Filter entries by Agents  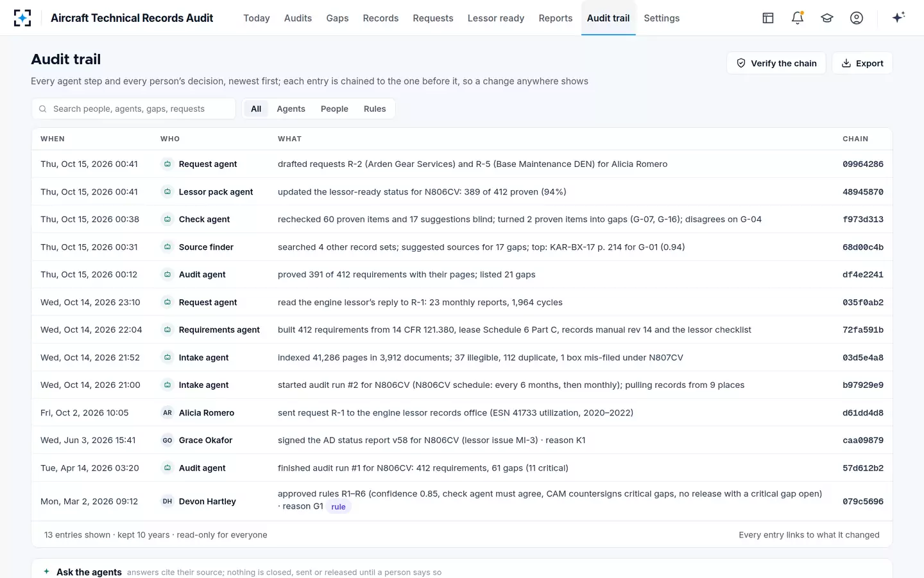point(291,109)
